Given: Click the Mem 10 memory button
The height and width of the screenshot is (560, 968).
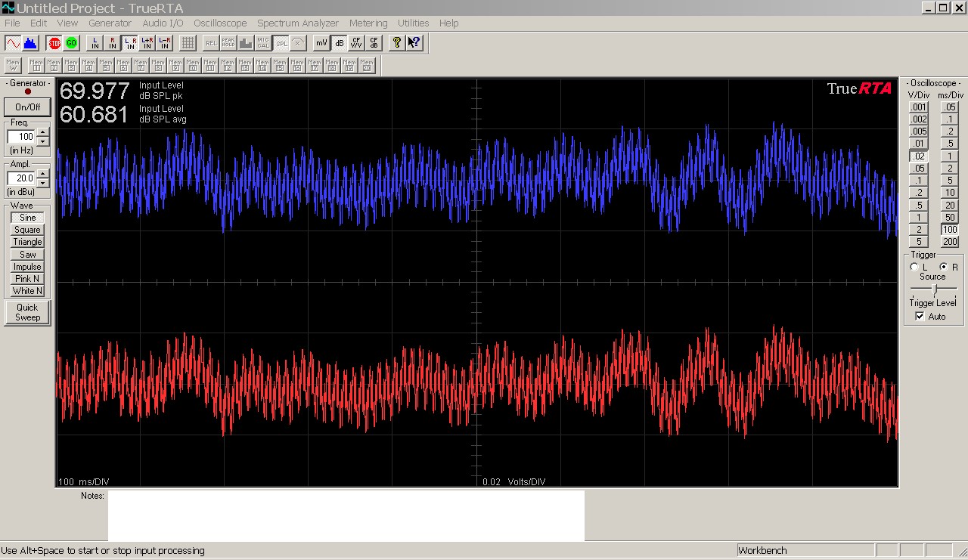Looking at the screenshot, I should [x=193, y=65].
